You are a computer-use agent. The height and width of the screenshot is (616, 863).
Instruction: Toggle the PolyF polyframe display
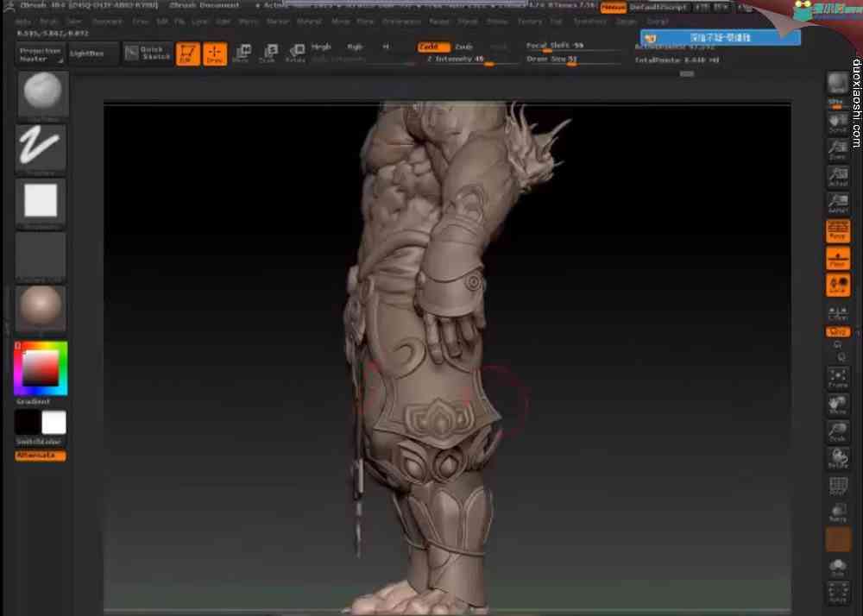838,486
